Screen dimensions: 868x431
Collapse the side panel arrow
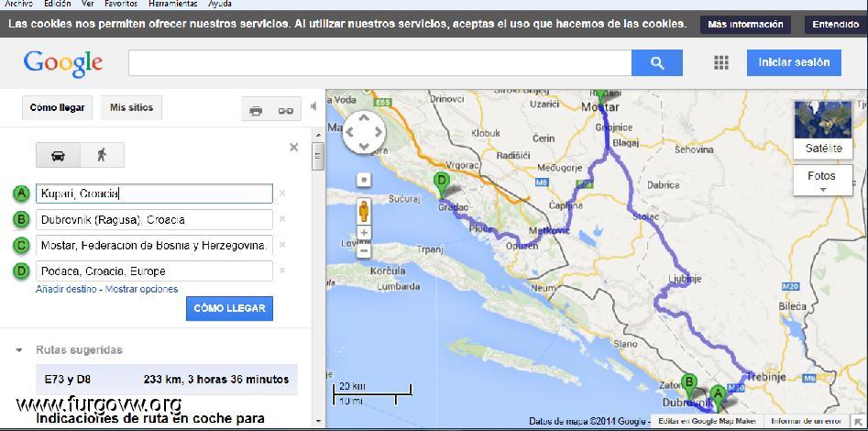pos(313,105)
